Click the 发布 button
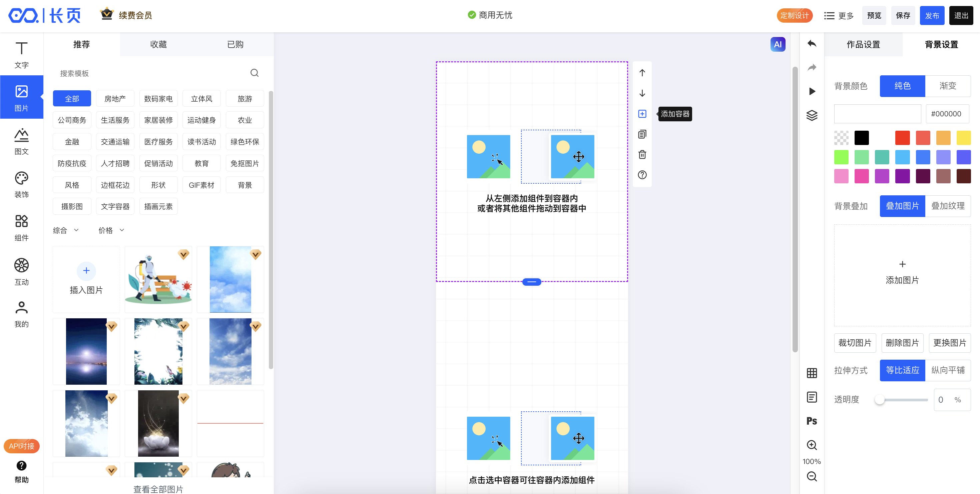 point(931,16)
